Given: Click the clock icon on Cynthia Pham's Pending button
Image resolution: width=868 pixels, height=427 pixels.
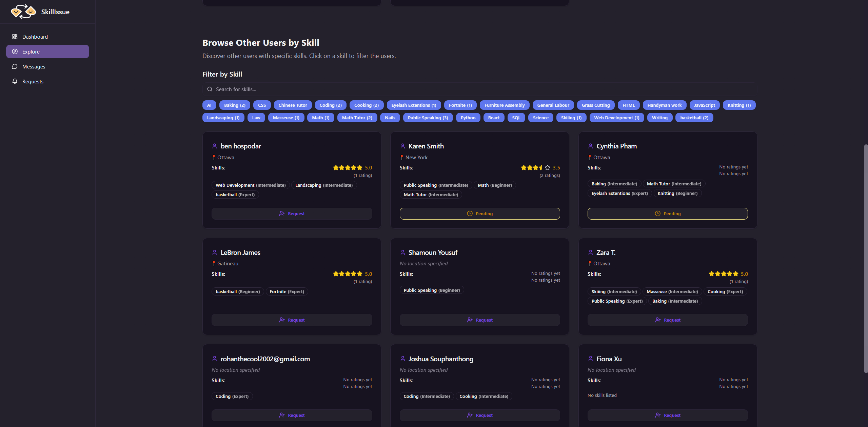Looking at the screenshot, I should click(657, 213).
